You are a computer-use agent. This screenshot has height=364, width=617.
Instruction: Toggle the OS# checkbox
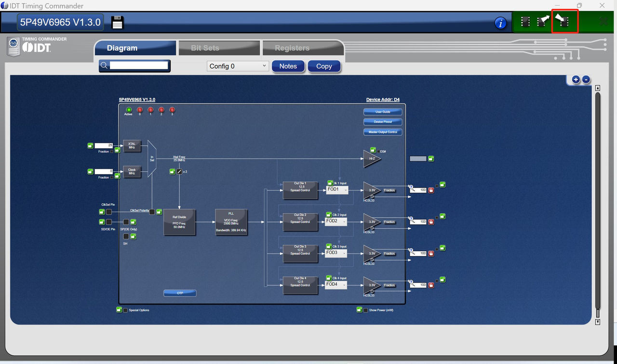[x=378, y=151]
